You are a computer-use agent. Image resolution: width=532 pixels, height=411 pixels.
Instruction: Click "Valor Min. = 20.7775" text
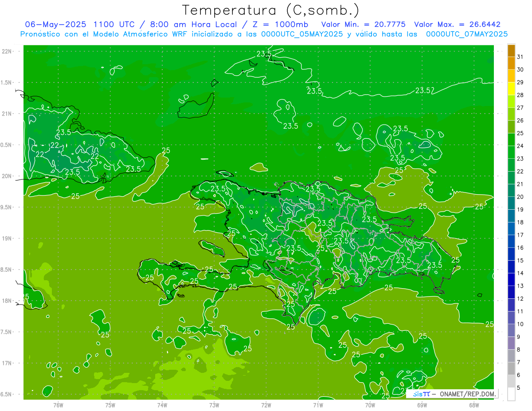click(x=363, y=24)
